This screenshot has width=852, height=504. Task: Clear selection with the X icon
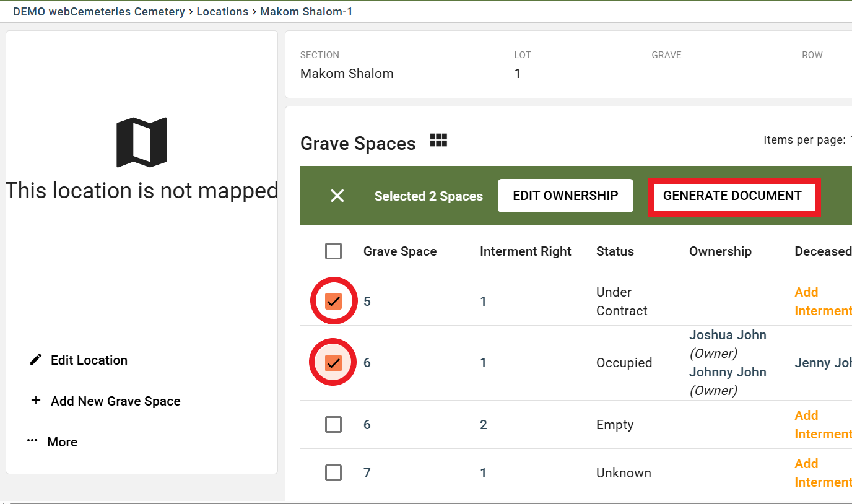337,196
